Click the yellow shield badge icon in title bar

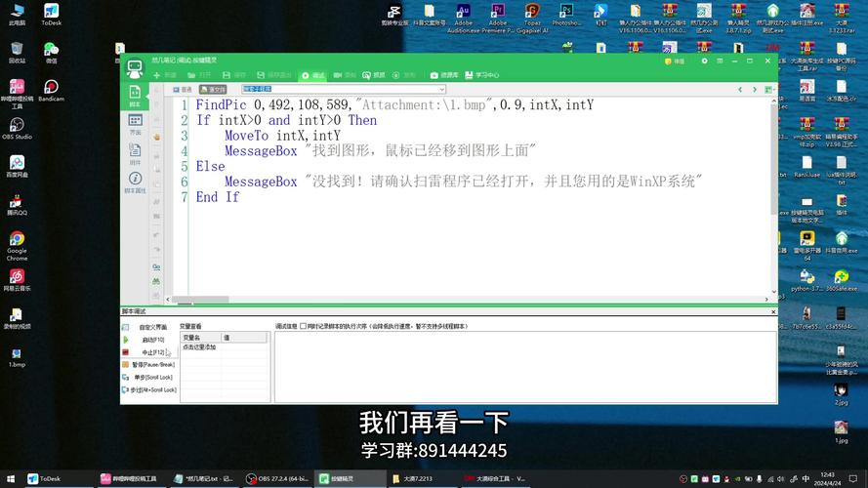[668, 61]
